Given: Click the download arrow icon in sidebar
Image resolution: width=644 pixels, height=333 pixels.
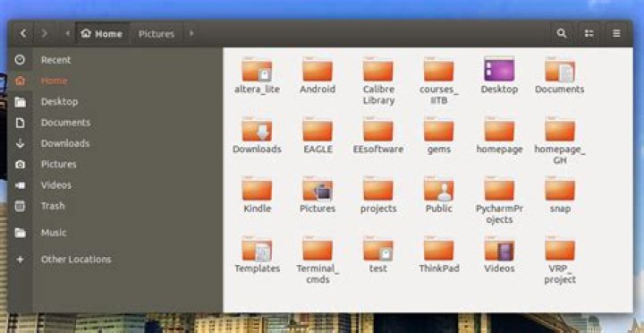Looking at the screenshot, I should click(20, 143).
